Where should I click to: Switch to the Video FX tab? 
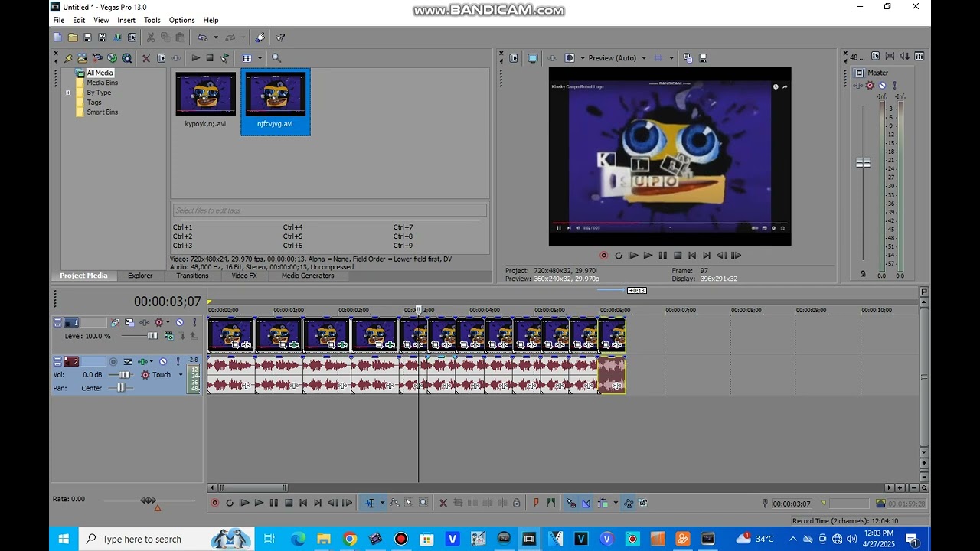[x=244, y=275]
